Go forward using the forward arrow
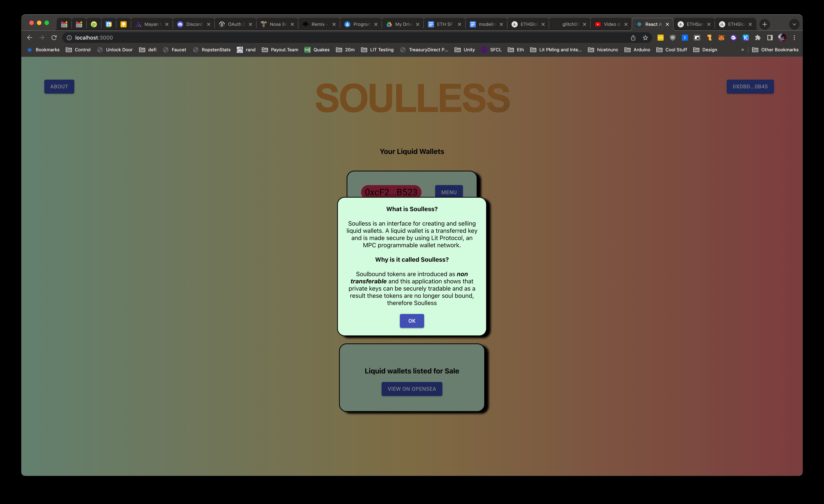Viewport: 824px width, 504px height. coord(41,38)
